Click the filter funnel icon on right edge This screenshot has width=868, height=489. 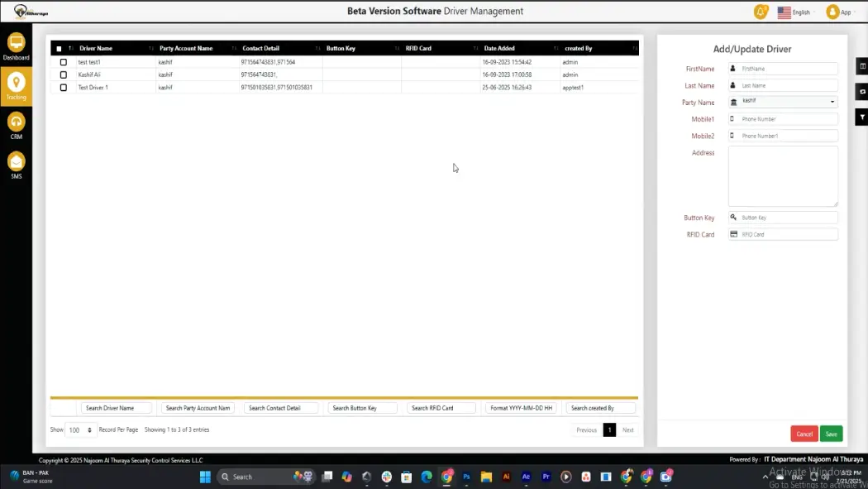[x=862, y=117]
